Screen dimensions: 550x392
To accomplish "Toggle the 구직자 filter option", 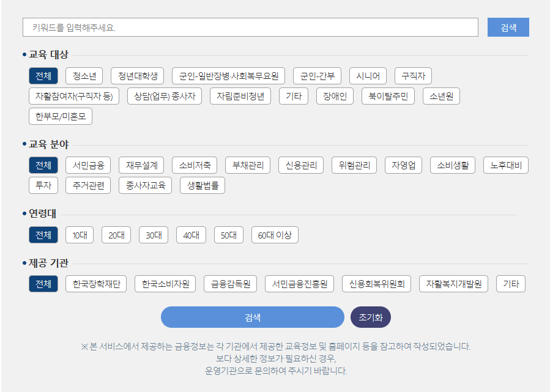I will [x=414, y=76].
